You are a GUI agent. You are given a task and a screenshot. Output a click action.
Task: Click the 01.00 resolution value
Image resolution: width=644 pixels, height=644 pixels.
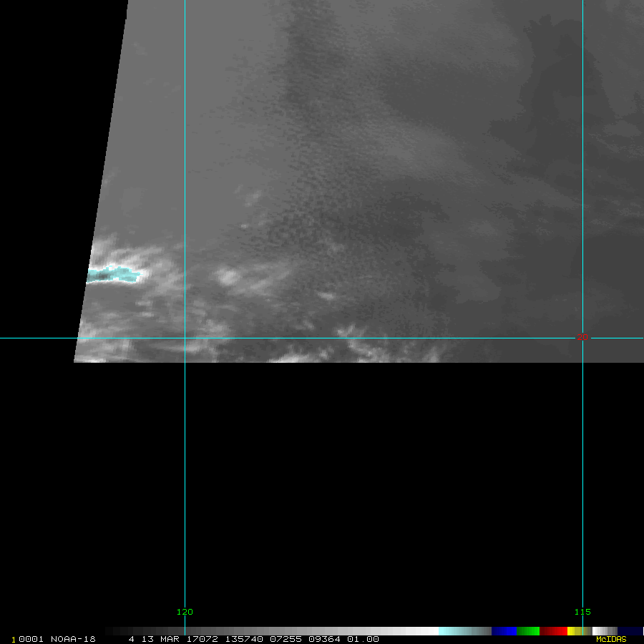click(363, 639)
